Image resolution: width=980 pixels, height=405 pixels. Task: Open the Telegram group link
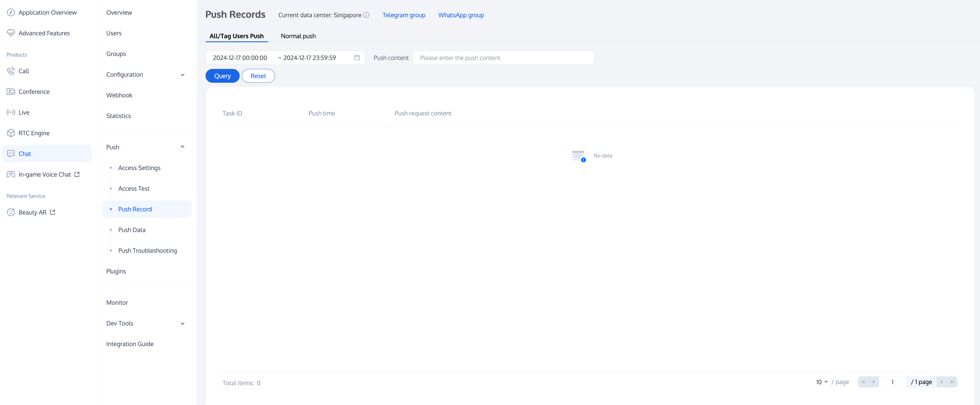click(404, 15)
